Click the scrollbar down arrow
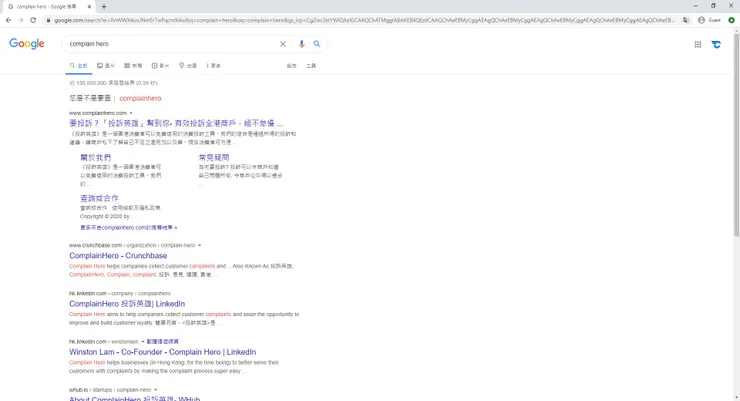 click(736, 398)
